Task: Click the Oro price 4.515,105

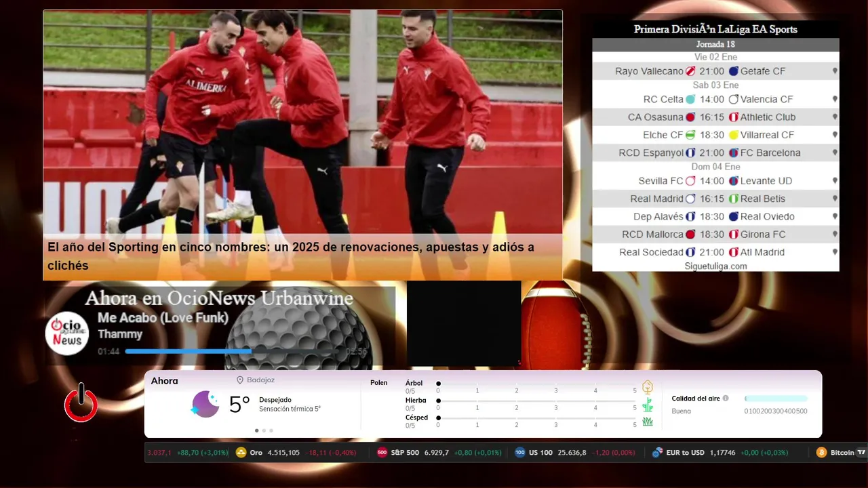Action: (x=283, y=453)
